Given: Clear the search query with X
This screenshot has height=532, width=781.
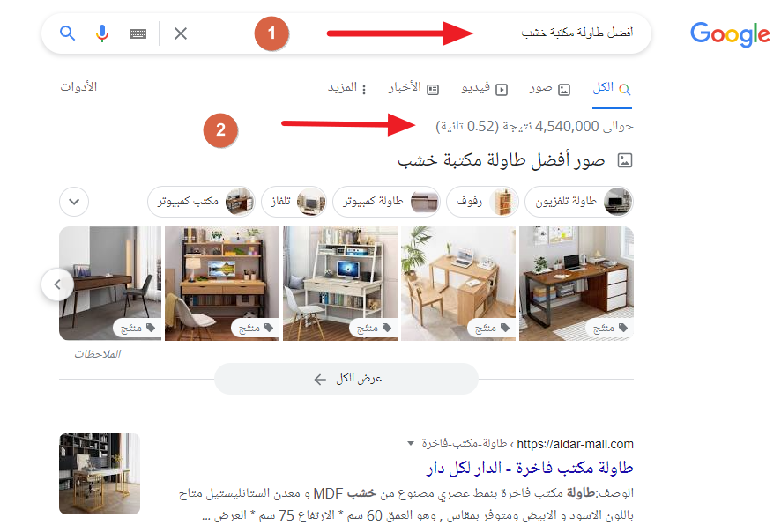Looking at the screenshot, I should click(x=181, y=33).
